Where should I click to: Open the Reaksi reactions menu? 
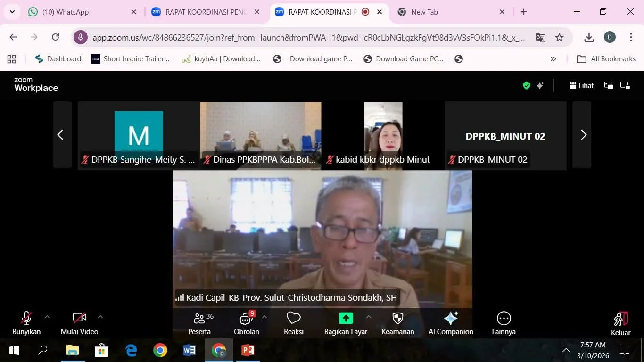click(x=293, y=323)
